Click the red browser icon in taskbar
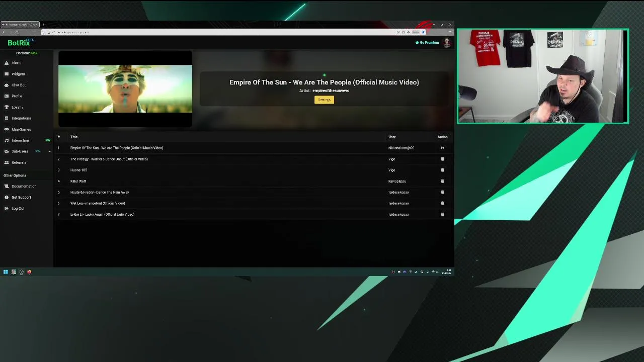Viewport: 644px width, 362px height. click(29, 272)
